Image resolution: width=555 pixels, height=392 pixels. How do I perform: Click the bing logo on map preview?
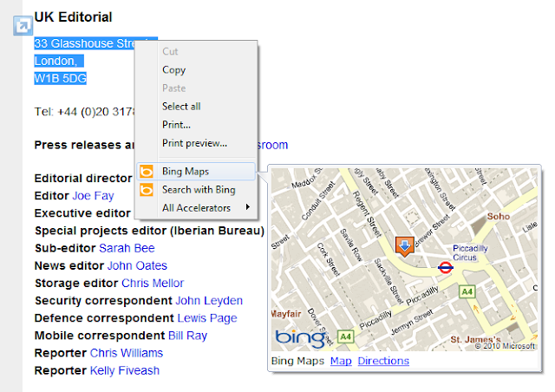301,338
